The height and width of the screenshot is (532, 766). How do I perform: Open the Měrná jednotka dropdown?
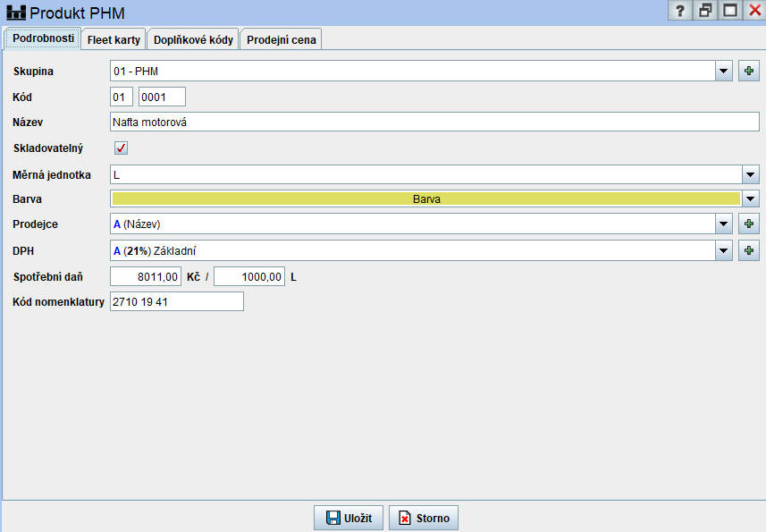pos(751,174)
